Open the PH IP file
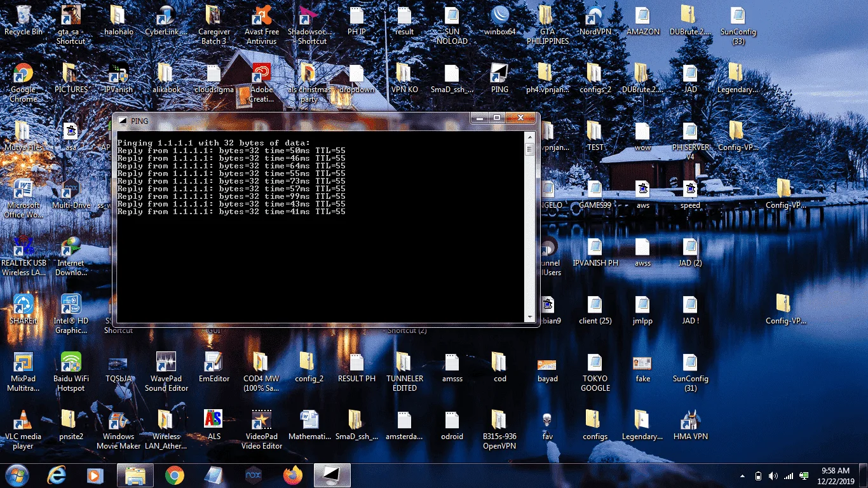This screenshot has height=488, width=868. [x=356, y=21]
